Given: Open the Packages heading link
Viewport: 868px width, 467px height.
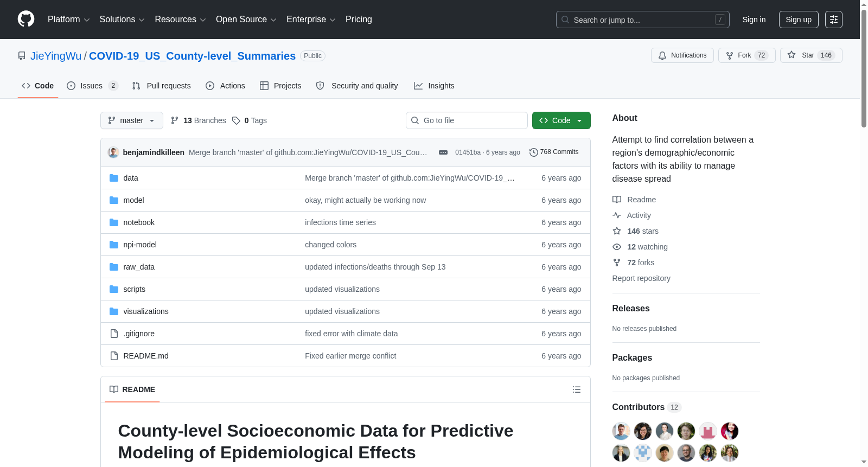Looking at the screenshot, I should pyautogui.click(x=632, y=358).
